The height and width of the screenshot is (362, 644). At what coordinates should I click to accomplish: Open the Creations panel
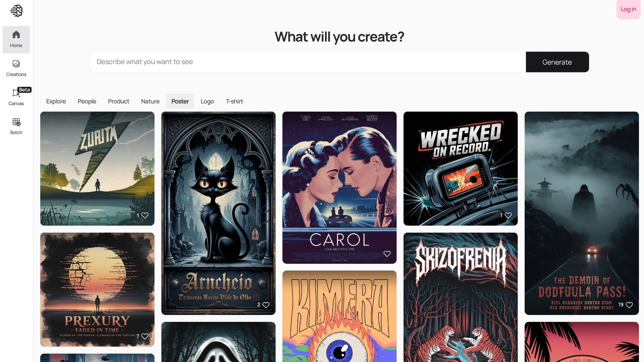coord(16,68)
